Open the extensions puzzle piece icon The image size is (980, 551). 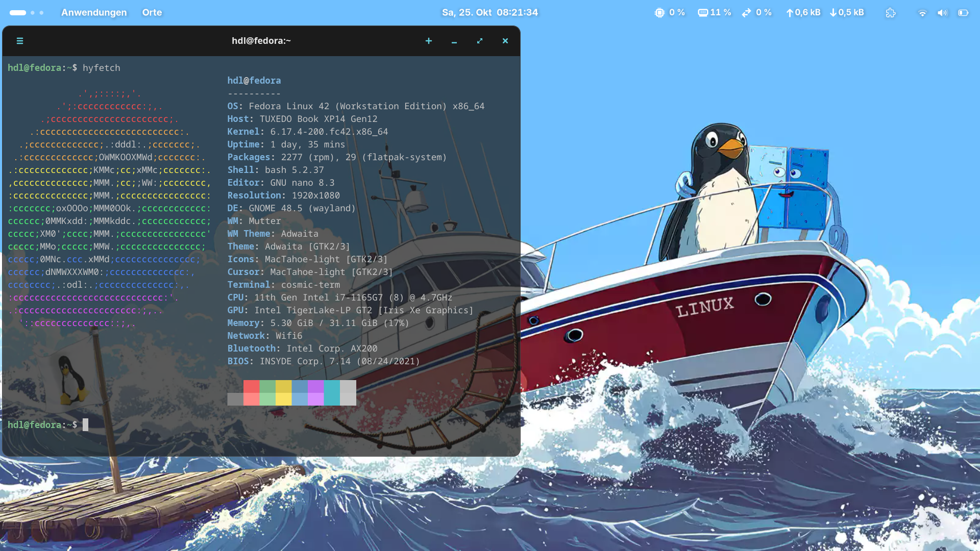(891, 13)
